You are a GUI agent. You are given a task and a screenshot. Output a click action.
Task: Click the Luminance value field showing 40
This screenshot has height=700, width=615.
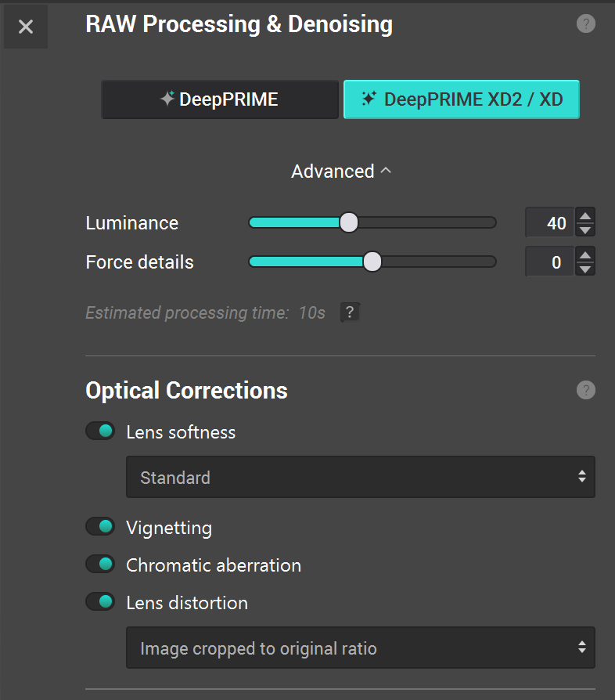pos(550,222)
